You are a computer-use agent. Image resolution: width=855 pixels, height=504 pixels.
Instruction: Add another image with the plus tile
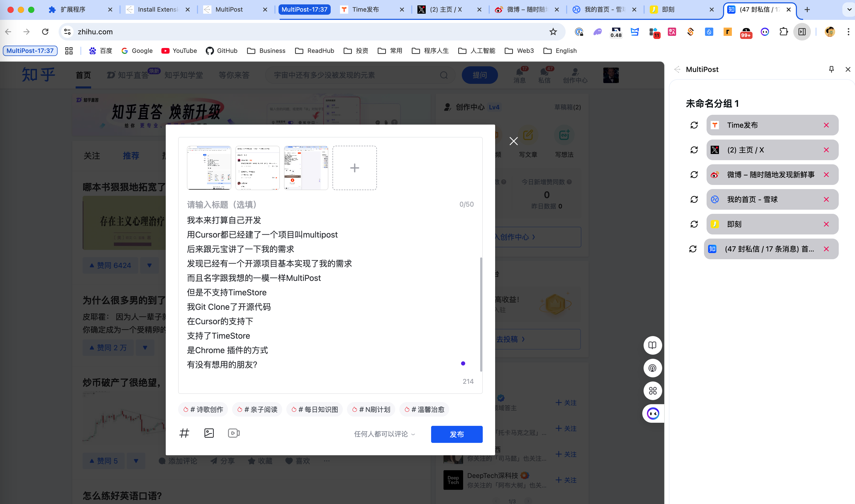coord(354,168)
